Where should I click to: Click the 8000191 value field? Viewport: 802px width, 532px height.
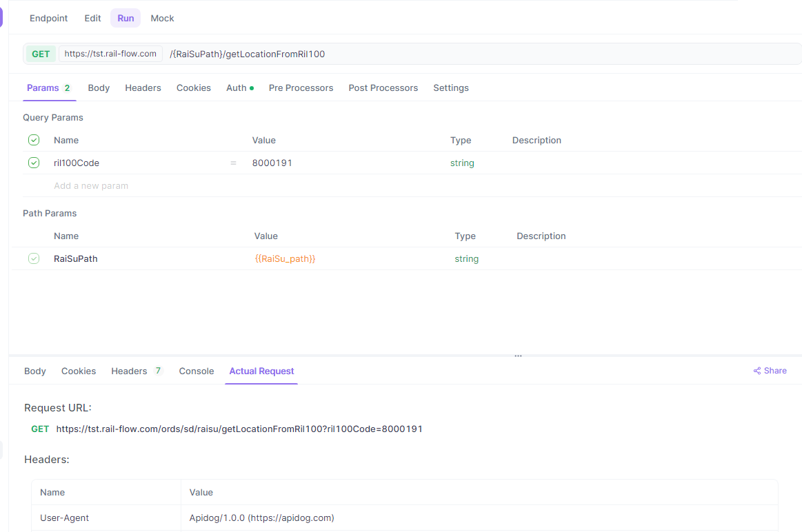click(x=272, y=163)
